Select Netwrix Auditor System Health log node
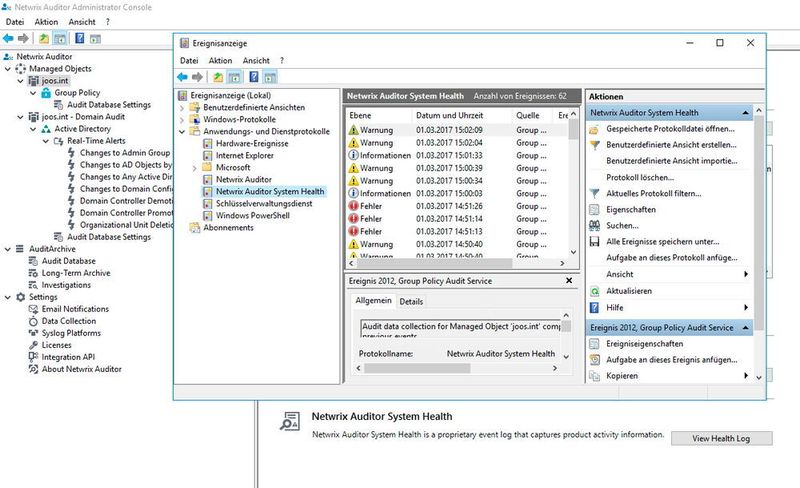The width and height of the screenshot is (800, 488). pos(270,191)
